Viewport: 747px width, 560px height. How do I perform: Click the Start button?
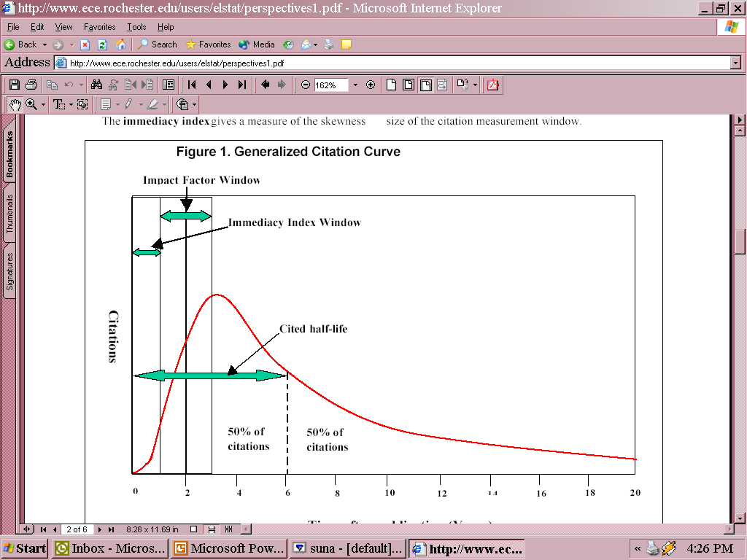point(25,548)
